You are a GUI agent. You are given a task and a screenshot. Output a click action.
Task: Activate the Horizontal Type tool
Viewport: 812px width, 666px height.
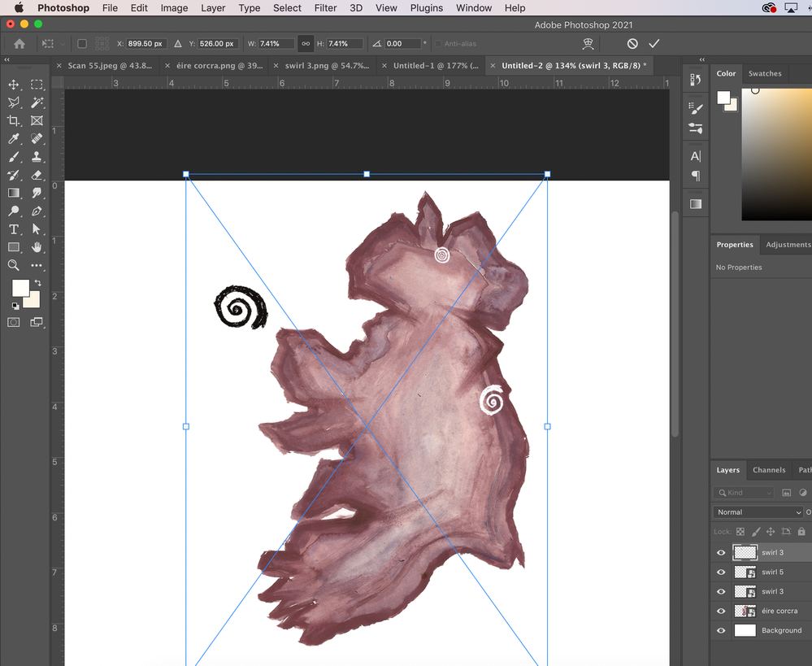tap(14, 229)
